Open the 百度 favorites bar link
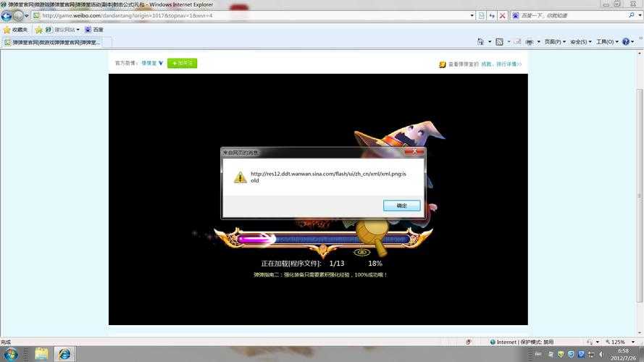 (94, 30)
